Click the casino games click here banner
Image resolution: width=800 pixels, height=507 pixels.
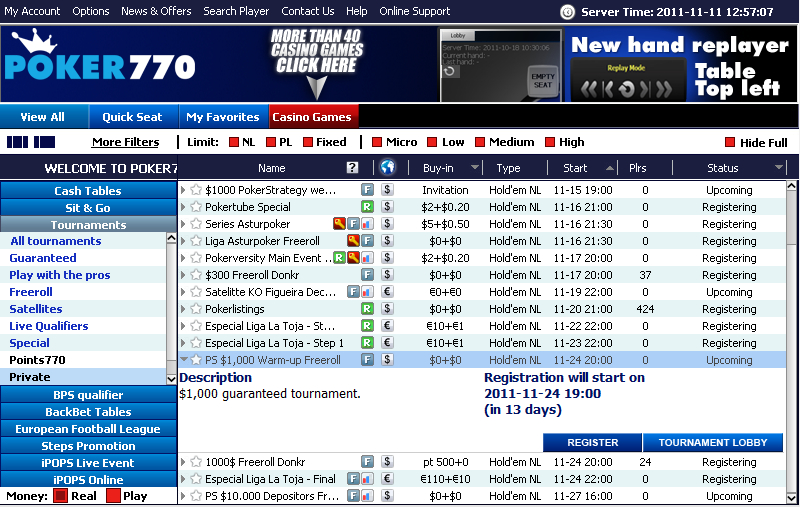pyautogui.click(x=317, y=64)
